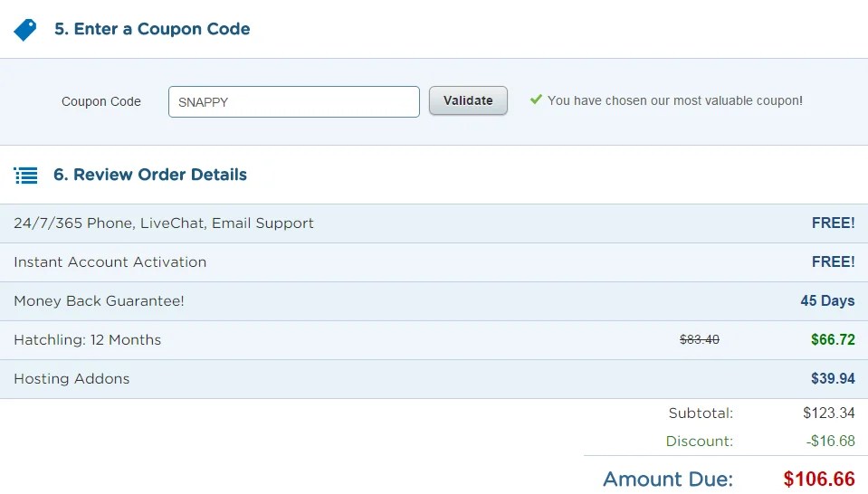The height and width of the screenshot is (494, 868).
Task: Click the -$16.68 Discount amount
Action: [x=830, y=441]
